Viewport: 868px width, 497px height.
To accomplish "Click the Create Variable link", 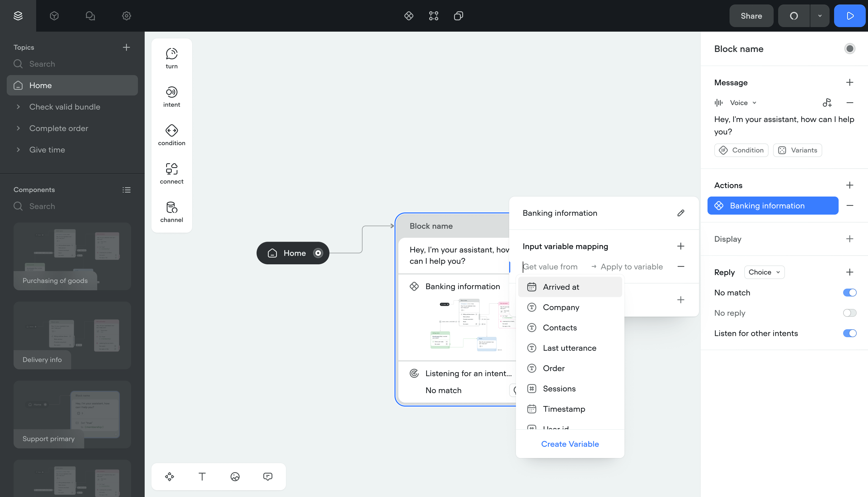I will [x=570, y=444].
